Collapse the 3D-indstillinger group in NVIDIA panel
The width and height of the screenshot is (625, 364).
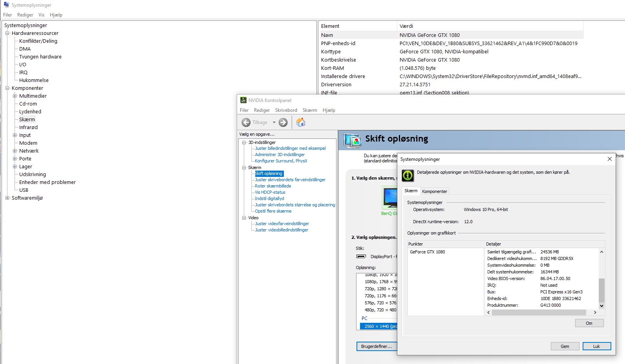244,142
